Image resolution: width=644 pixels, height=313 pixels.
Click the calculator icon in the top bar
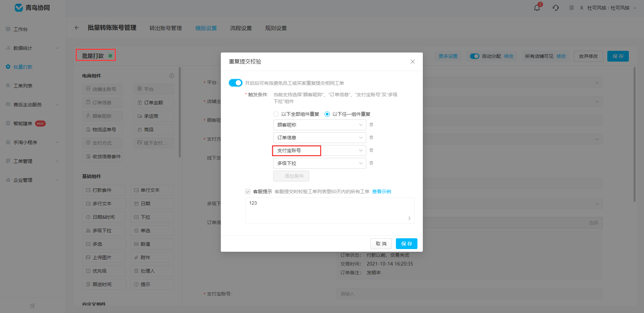[x=571, y=8]
